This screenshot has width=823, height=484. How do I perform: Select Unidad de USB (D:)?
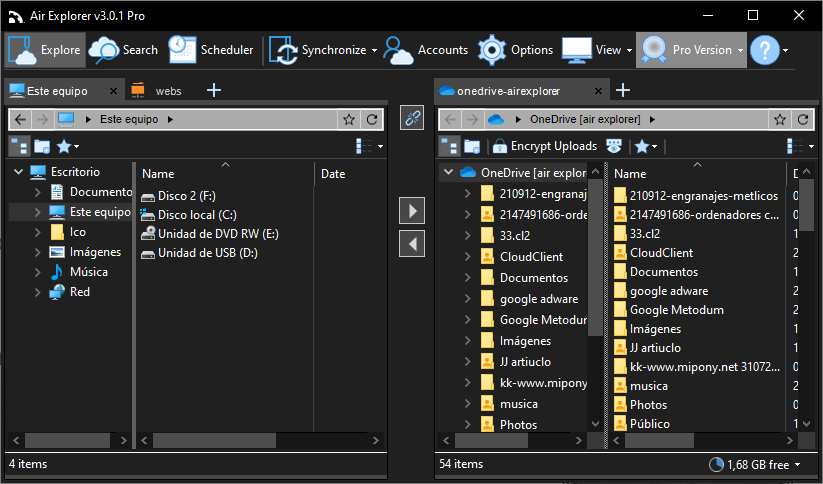tap(199, 252)
